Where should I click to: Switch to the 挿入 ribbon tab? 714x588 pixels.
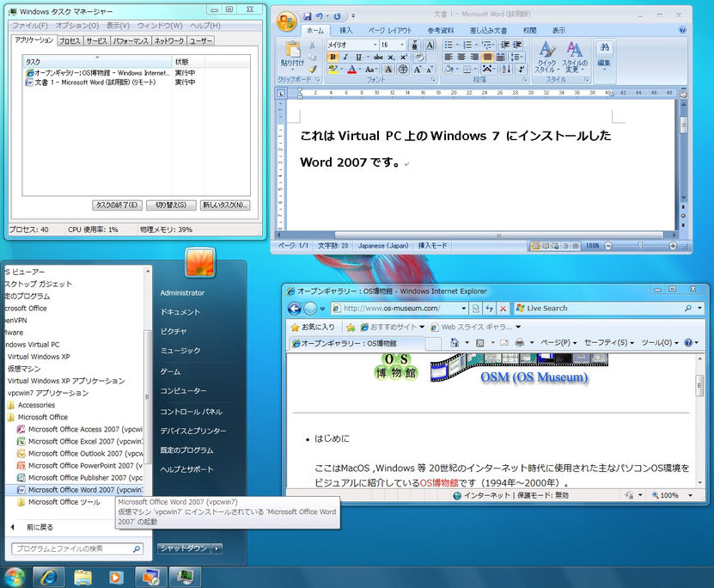click(x=345, y=30)
